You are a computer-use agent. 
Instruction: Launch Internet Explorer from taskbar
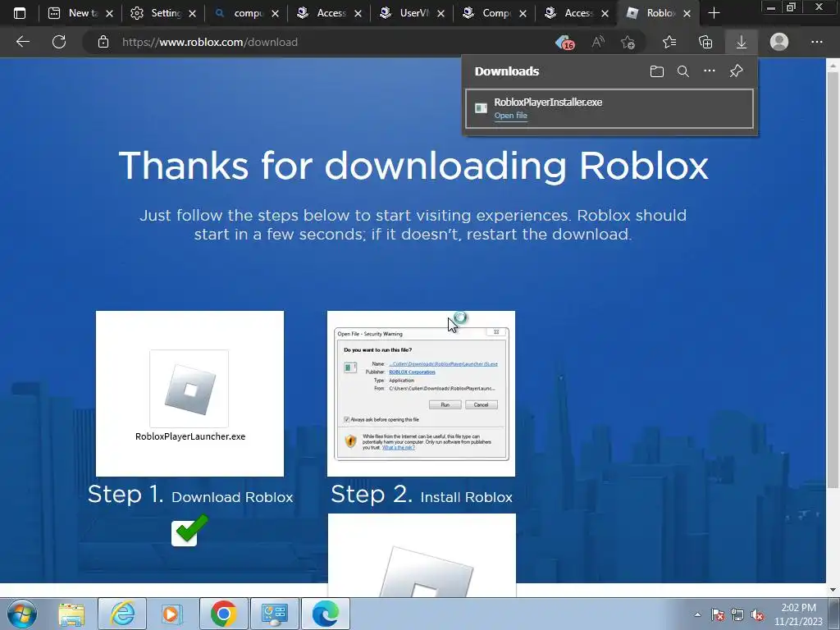click(x=122, y=614)
